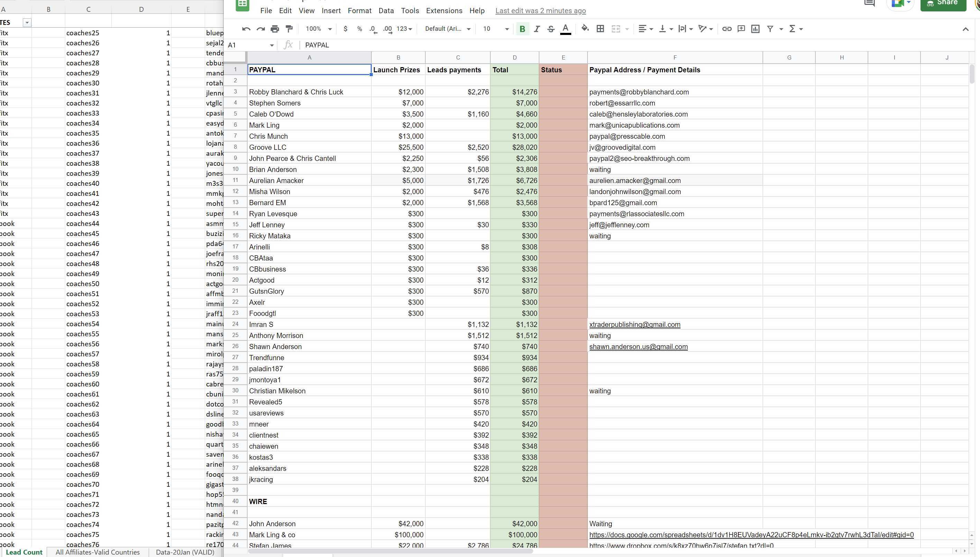980x557 pixels.
Task: Click the Undo icon in the toolbar
Action: tap(246, 29)
